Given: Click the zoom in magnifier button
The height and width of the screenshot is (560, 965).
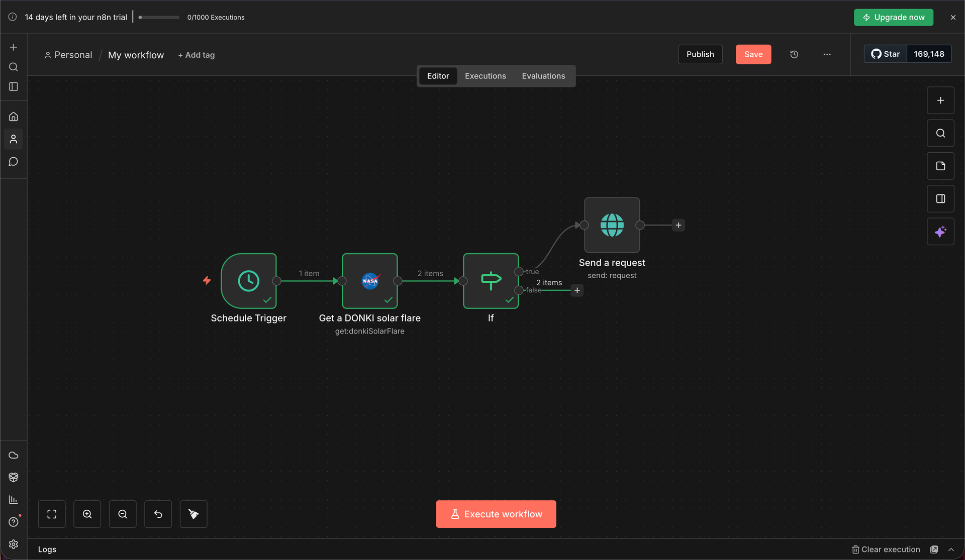Looking at the screenshot, I should point(87,514).
